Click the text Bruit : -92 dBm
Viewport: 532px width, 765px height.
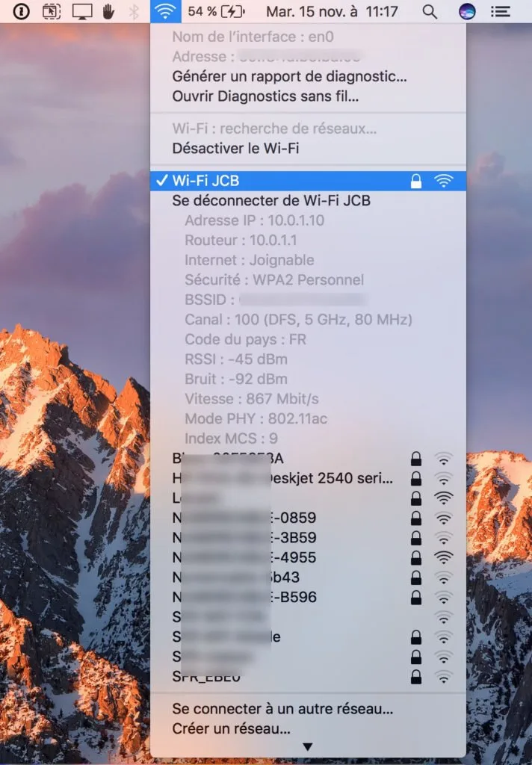pos(236,379)
